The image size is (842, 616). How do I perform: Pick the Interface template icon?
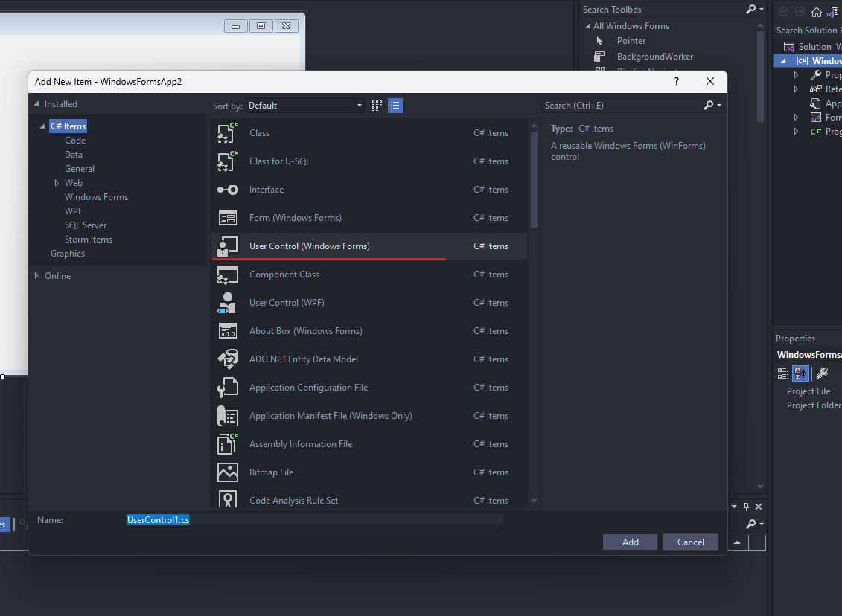[228, 190]
